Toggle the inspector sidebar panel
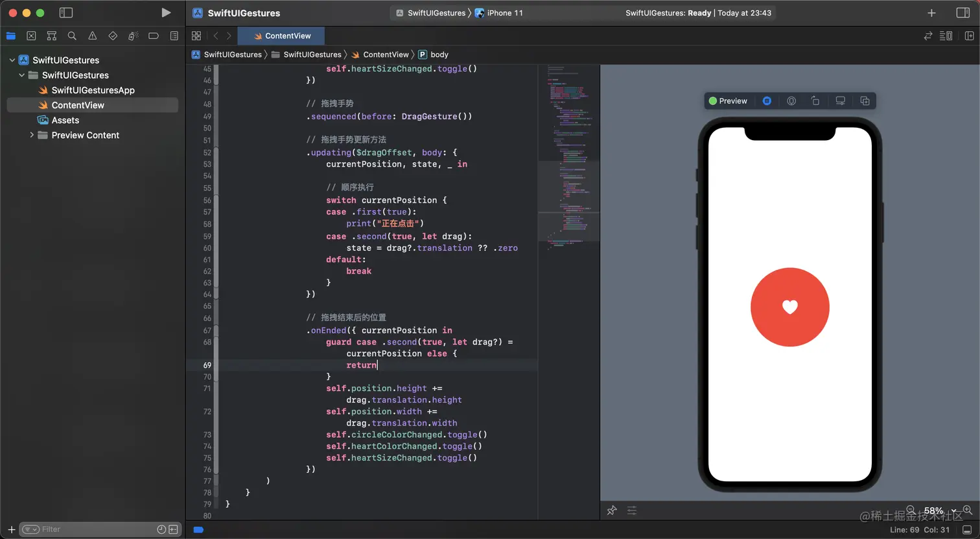 [x=963, y=13]
